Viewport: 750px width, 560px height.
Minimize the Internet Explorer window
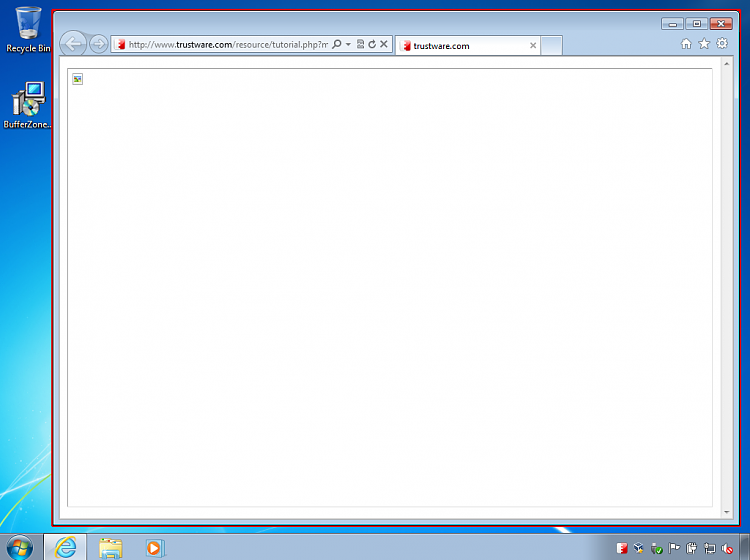(673, 23)
